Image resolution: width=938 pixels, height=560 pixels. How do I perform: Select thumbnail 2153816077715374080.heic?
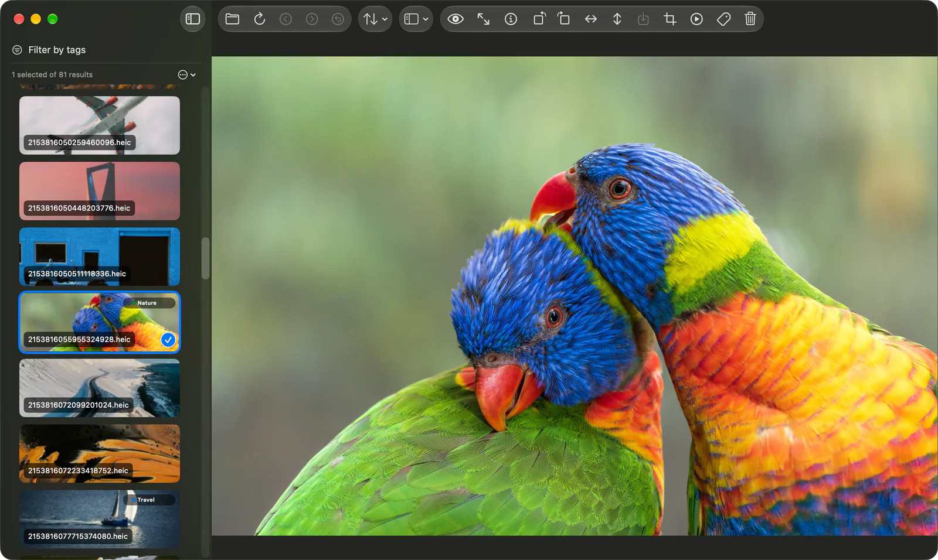100,519
